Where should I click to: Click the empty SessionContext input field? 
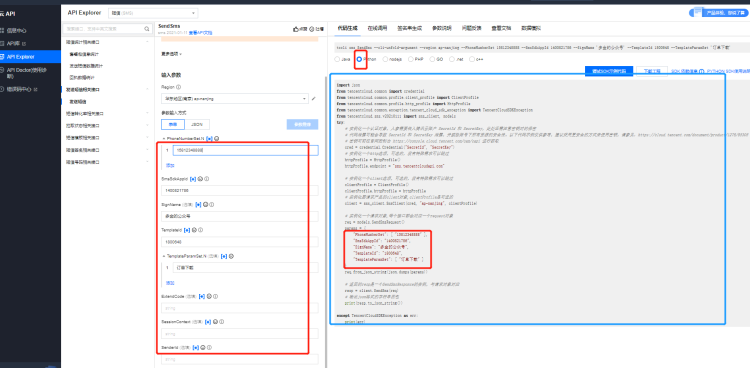click(x=240, y=333)
